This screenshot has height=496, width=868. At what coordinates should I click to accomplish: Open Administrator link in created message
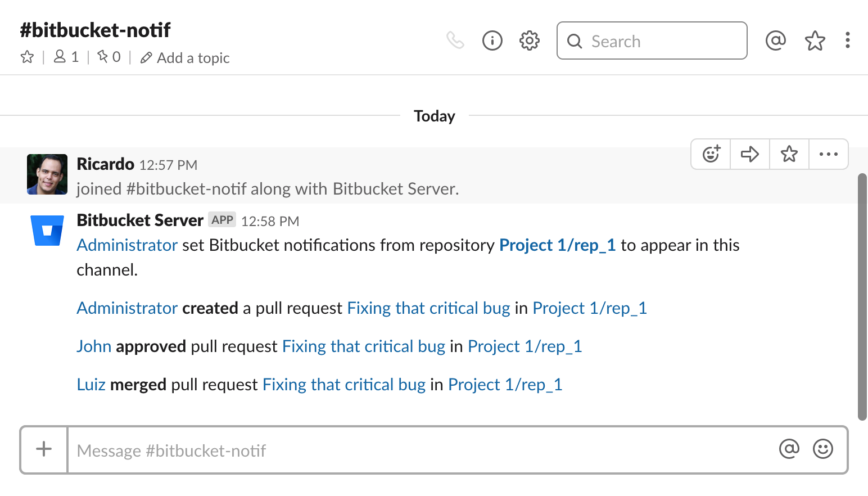pos(128,308)
